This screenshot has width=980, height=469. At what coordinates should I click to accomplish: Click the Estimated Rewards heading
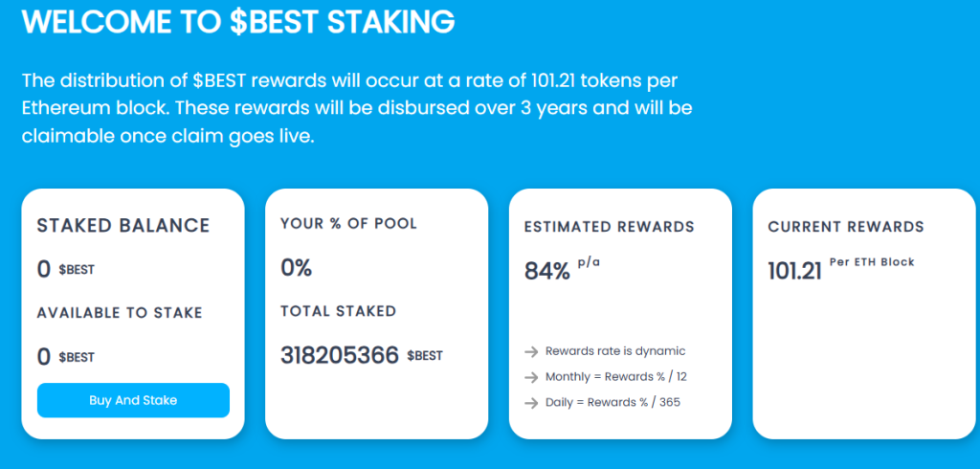click(x=609, y=227)
